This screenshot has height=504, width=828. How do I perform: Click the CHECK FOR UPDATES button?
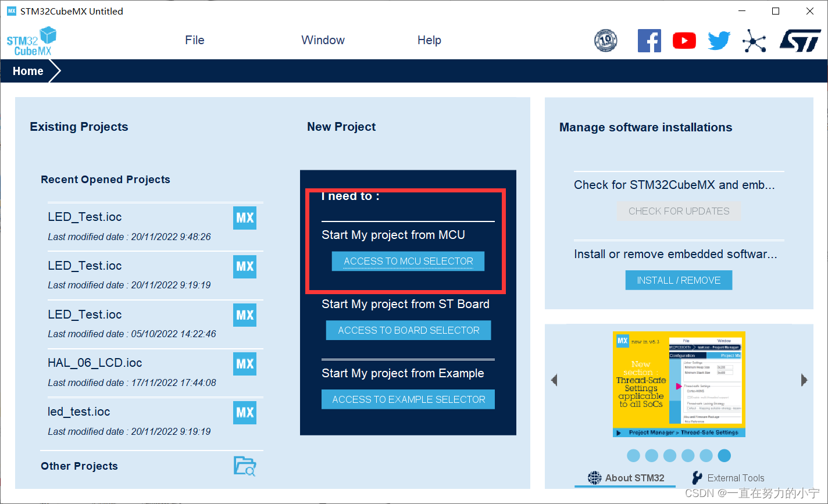coord(679,211)
